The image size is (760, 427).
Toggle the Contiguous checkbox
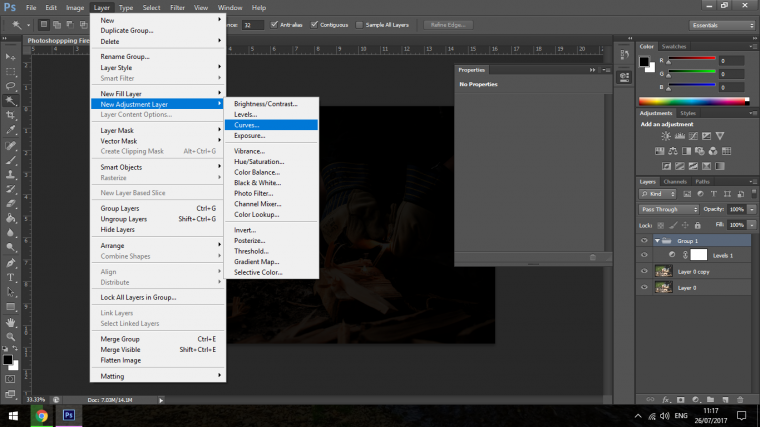point(315,25)
